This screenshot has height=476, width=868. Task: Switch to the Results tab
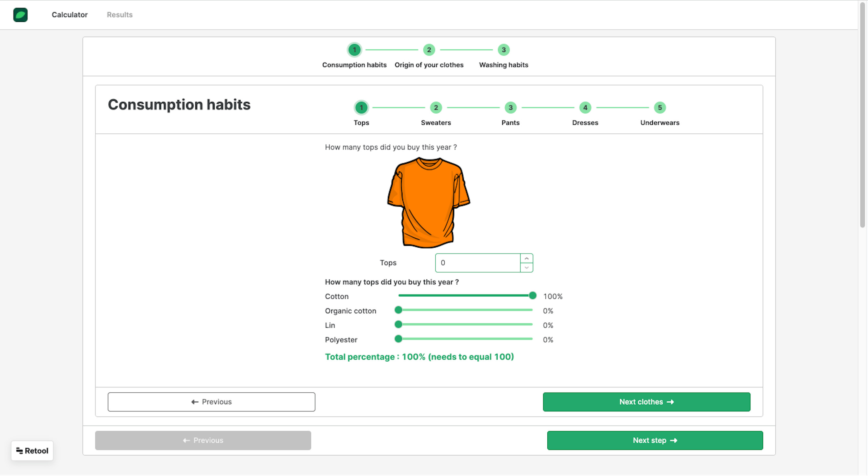[x=119, y=15]
